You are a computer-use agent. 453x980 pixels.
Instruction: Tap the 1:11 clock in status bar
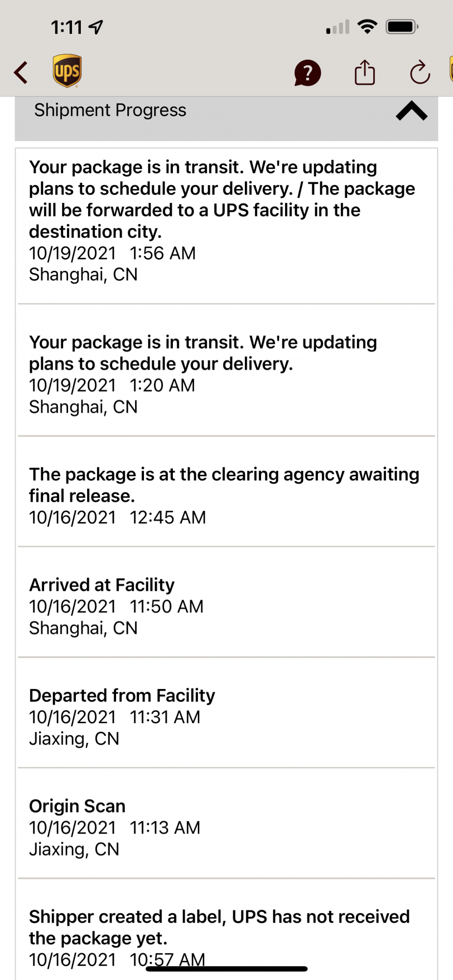point(67,27)
